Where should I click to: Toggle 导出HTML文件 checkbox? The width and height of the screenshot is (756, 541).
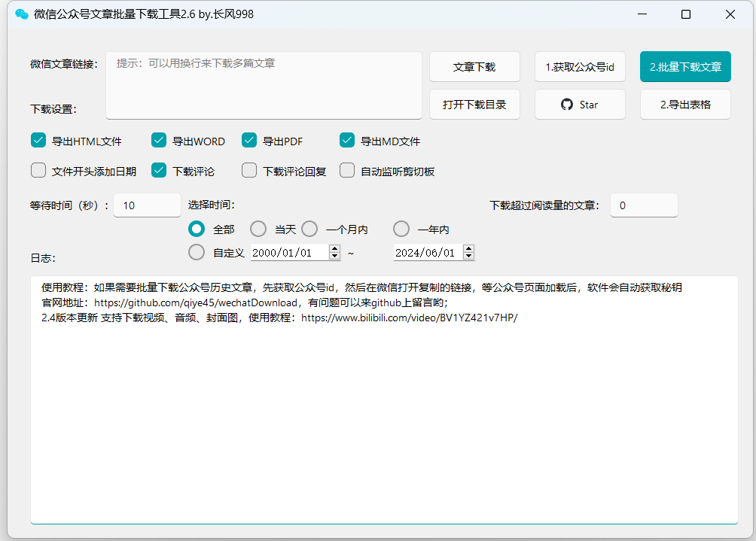(38, 141)
